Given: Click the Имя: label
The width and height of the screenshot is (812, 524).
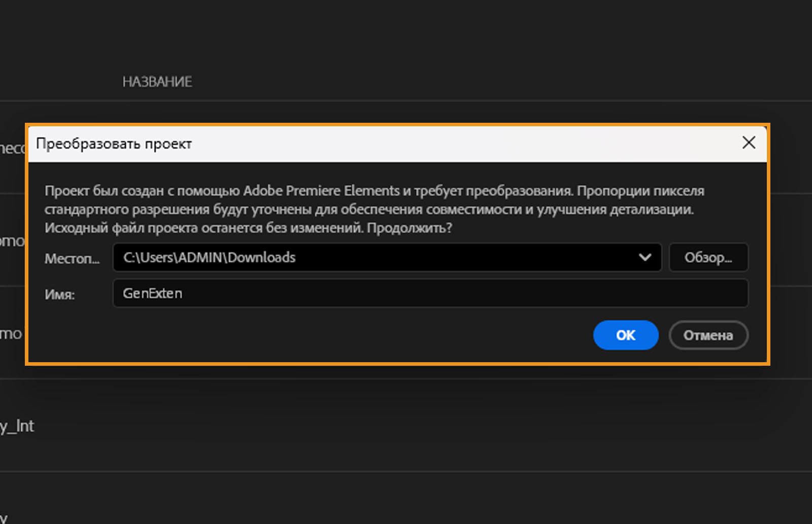Looking at the screenshot, I should pyautogui.click(x=59, y=295).
